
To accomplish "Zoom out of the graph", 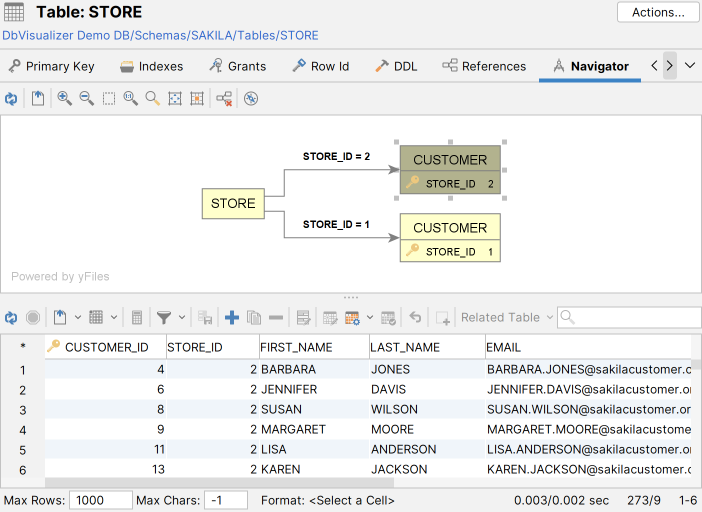I will coord(86,98).
